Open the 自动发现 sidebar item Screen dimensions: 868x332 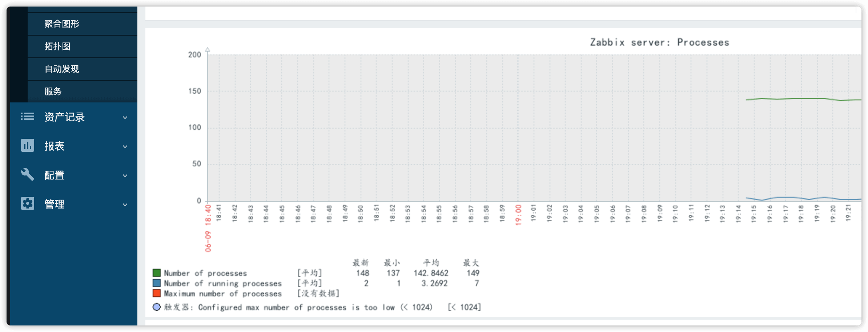click(x=83, y=69)
